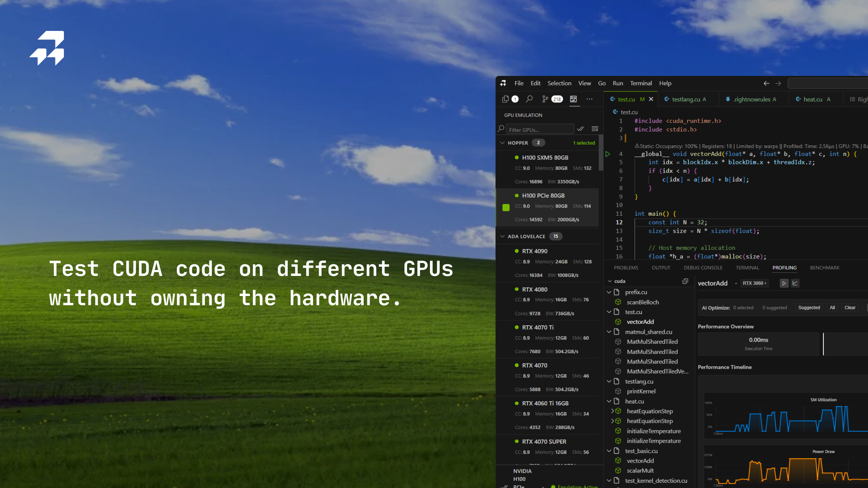Run the vectorAdd kernel with the play icon
This screenshot has width=868, height=488.
[x=784, y=283]
